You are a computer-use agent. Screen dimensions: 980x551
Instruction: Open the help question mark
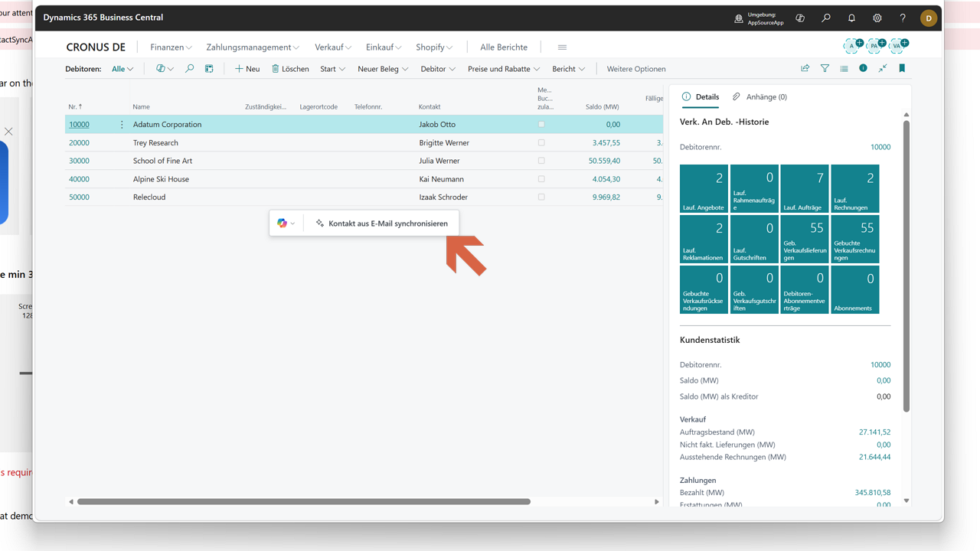click(903, 18)
